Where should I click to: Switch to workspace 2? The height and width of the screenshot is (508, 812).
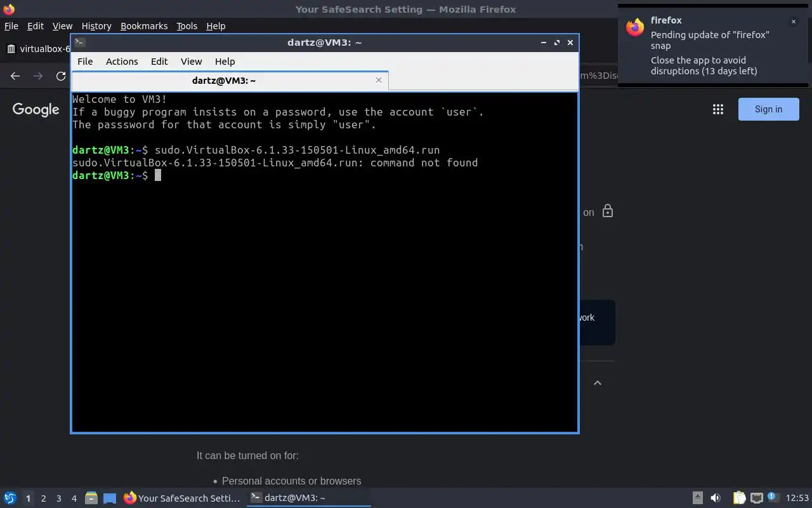coord(43,498)
